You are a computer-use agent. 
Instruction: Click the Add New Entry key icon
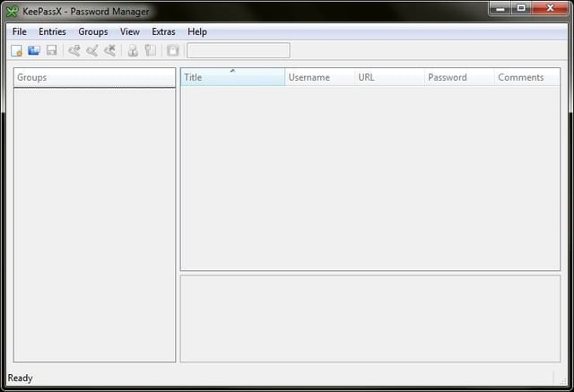pyautogui.click(x=74, y=50)
